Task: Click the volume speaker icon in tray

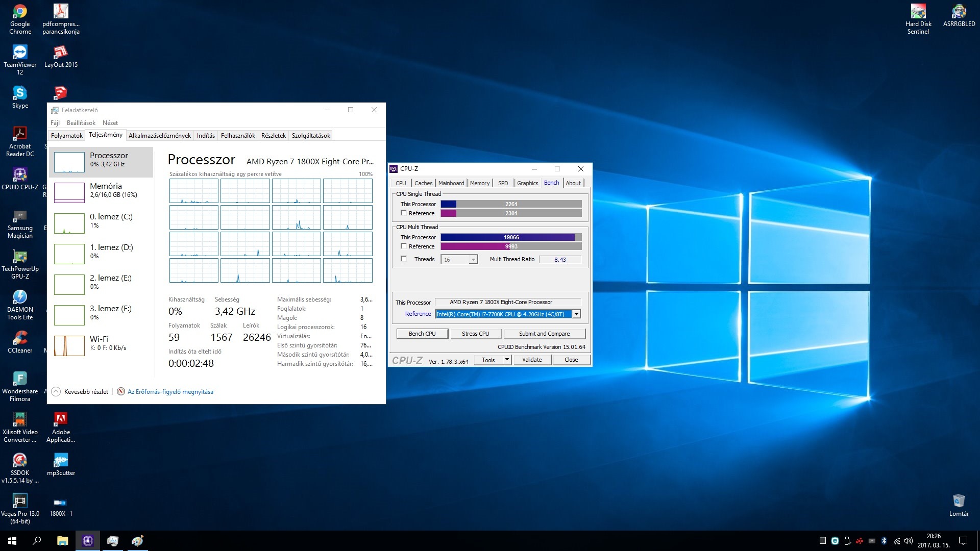Action: click(908, 541)
